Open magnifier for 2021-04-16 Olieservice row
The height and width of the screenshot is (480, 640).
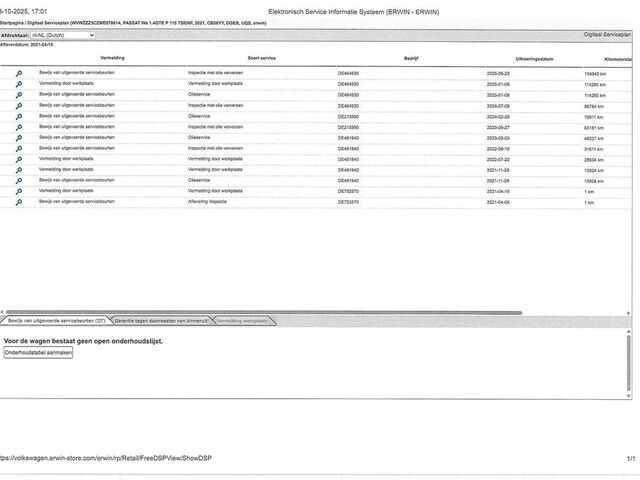(18, 191)
